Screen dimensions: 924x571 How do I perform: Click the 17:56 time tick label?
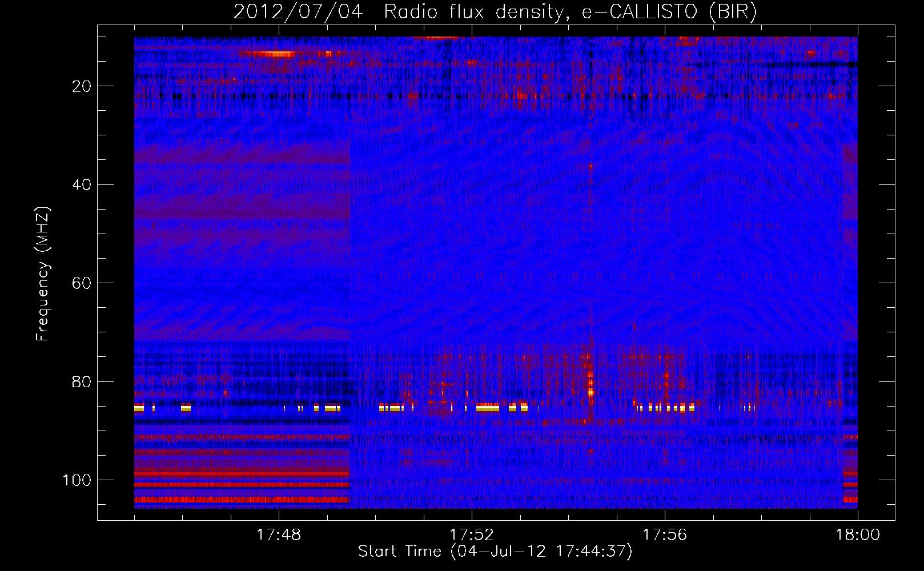[665, 535]
